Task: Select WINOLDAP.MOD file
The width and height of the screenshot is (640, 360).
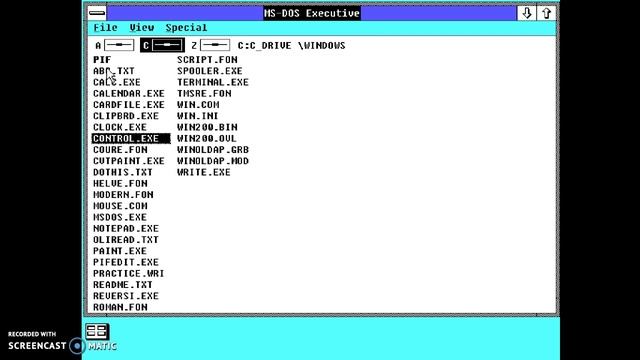Action: 213,161
